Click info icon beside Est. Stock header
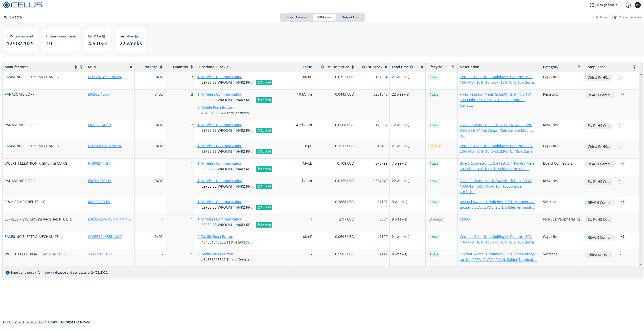 click(363, 67)
